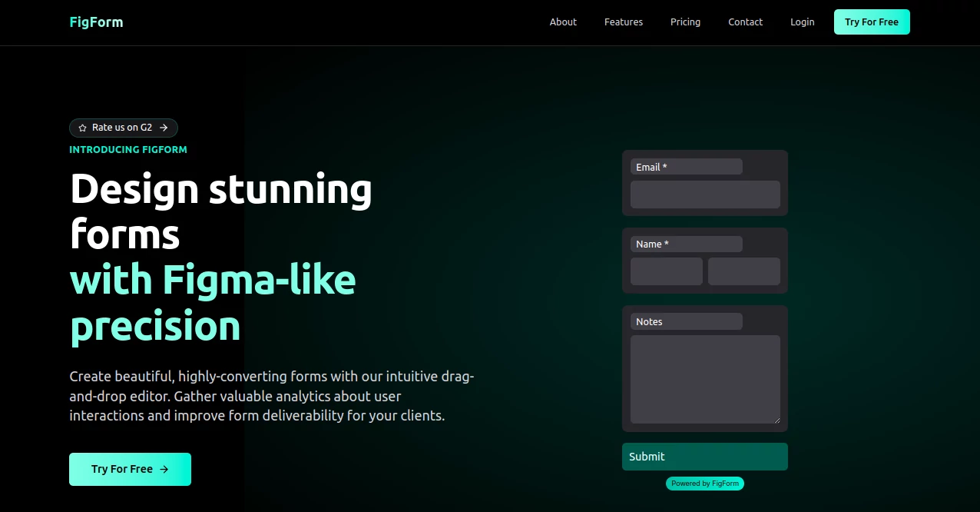Open the Features page
Image resolution: width=980 pixels, height=512 pixels.
point(623,22)
